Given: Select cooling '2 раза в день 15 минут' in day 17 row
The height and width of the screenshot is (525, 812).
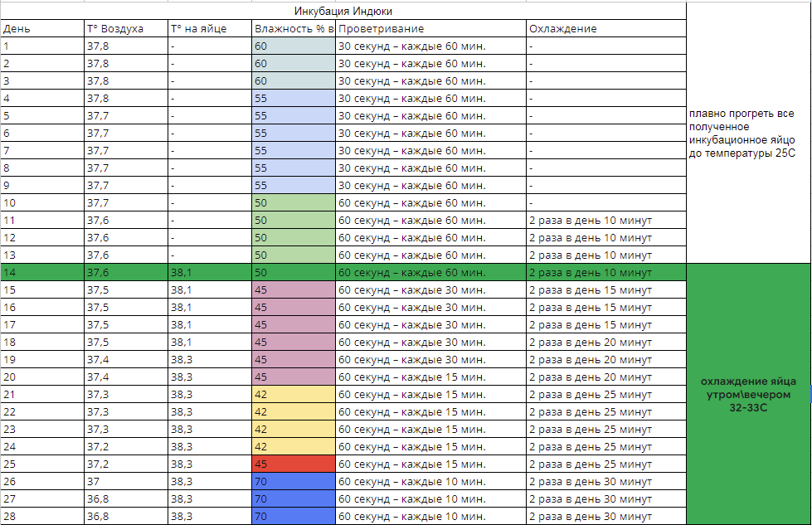Looking at the screenshot, I should pos(606,324).
